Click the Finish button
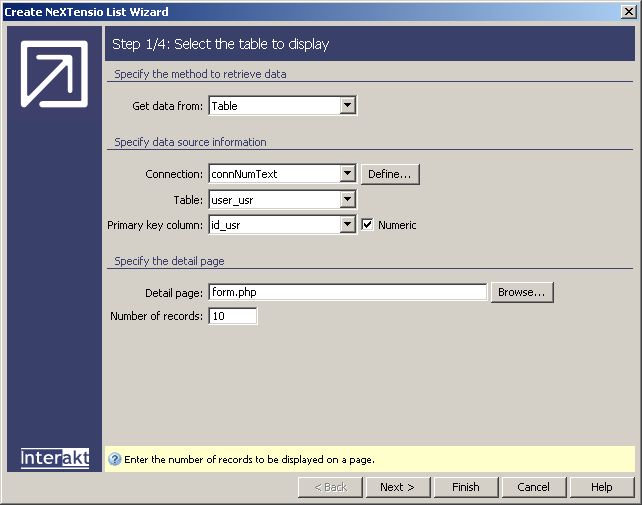Screen dimensions: 642x505 [465, 487]
